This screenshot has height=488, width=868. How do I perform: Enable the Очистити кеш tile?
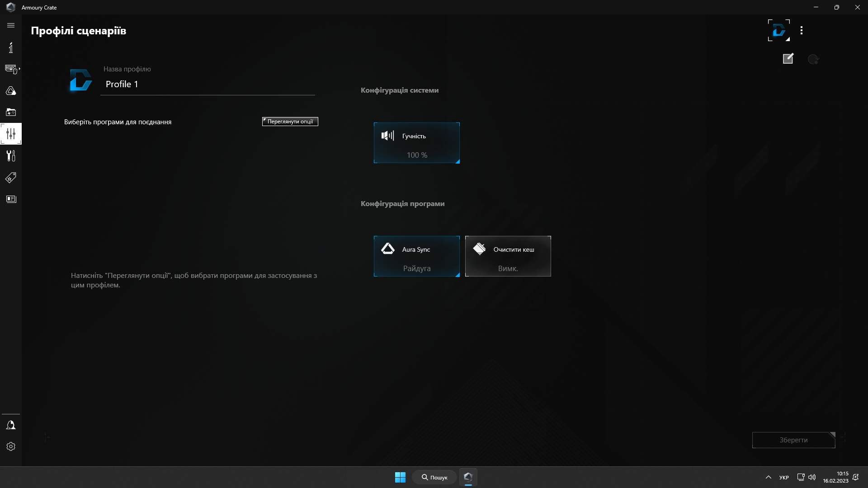(x=508, y=256)
